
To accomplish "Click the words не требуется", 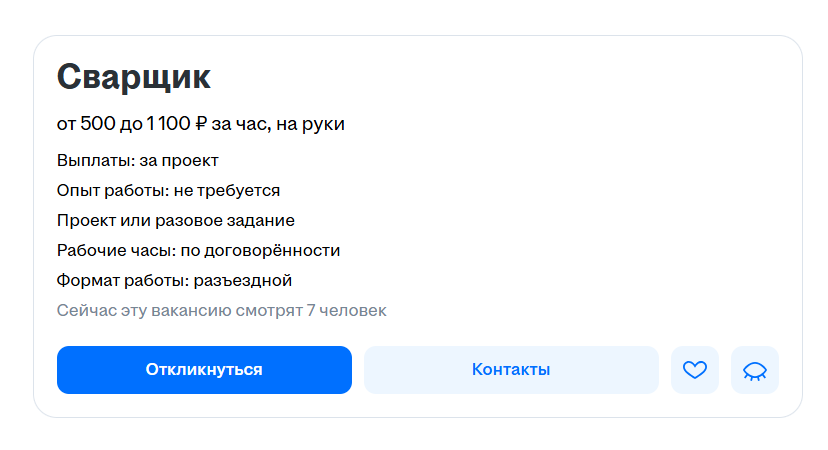I will pyautogui.click(x=227, y=191).
